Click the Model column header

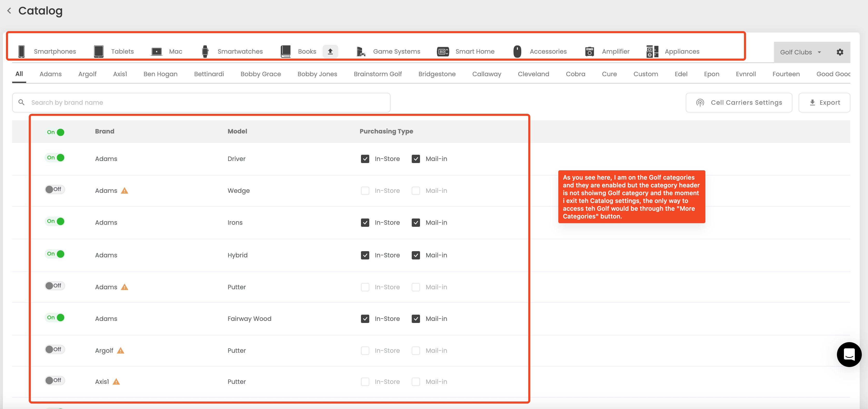pos(237,131)
